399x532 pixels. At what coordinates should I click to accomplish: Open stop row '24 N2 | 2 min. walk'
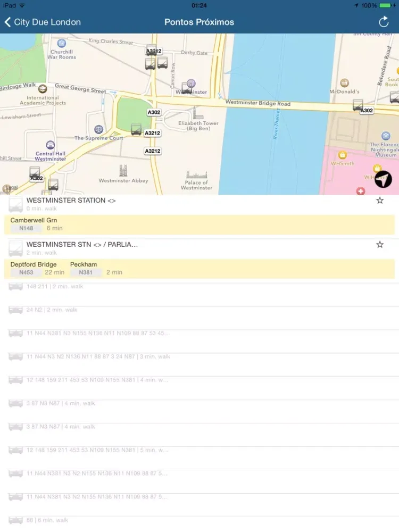[x=199, y=318]
